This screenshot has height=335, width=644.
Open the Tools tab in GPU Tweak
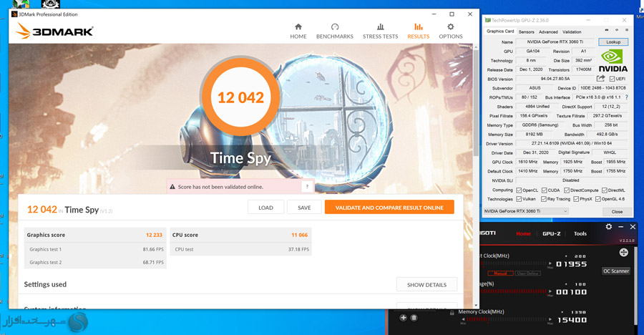580,233
